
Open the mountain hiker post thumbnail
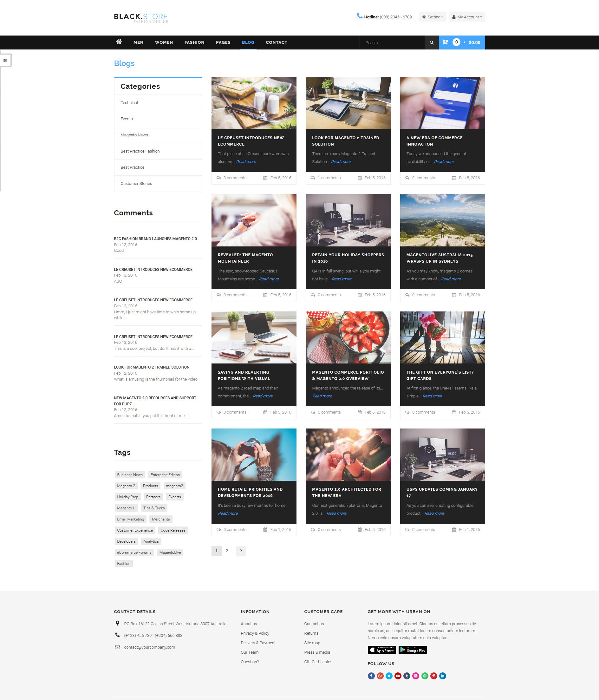pyautogui.click(x=442, y=220)
